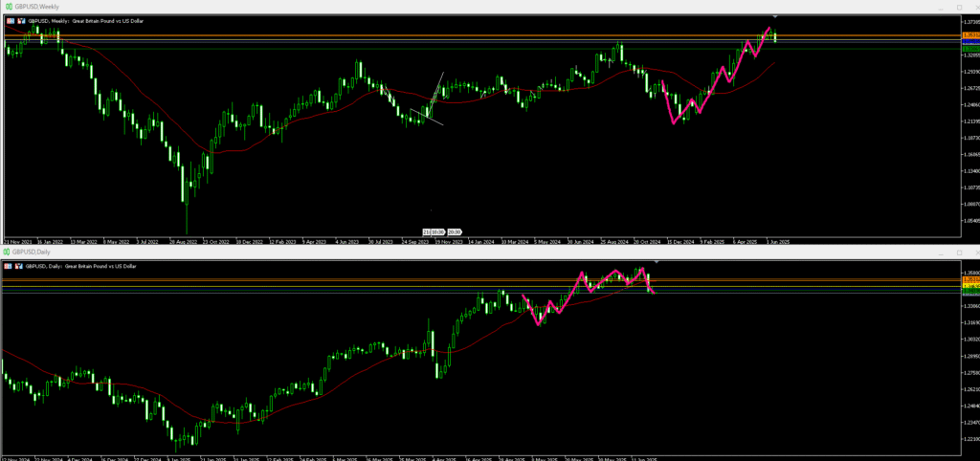Click the '12 Feb 2023' date on Weekly time axis
Screen dimensions: 980x461
click(x=282, y=241)
